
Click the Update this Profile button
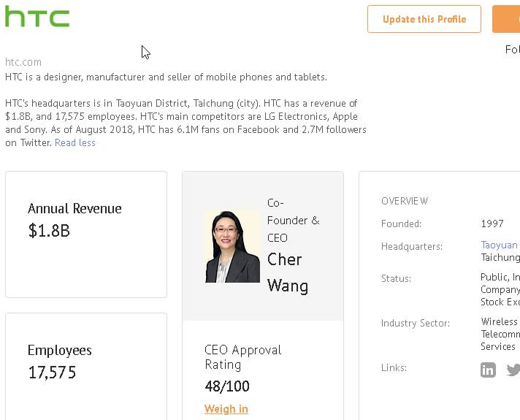[424, 19]
